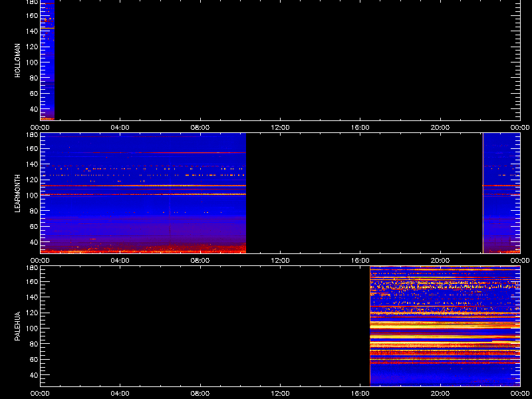Viewport: 532px width, 399px height.
Task: Select the 12:00 tick label under Holloman panel
Action: [x=280, y=128]
